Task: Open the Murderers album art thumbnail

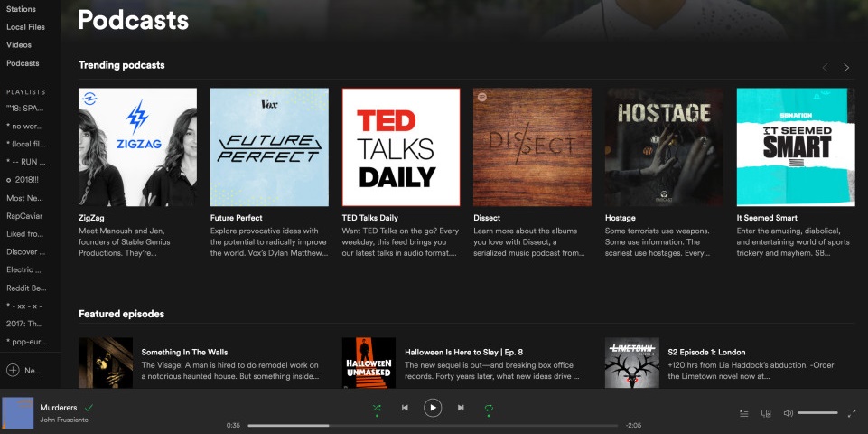Action: pyautogui.click(x=18, y=413)
